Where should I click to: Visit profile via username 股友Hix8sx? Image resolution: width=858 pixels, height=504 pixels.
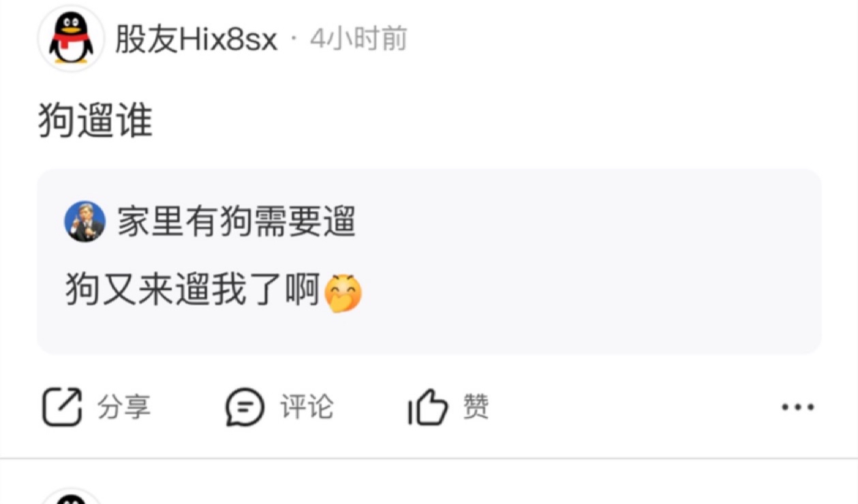[196, 40]
